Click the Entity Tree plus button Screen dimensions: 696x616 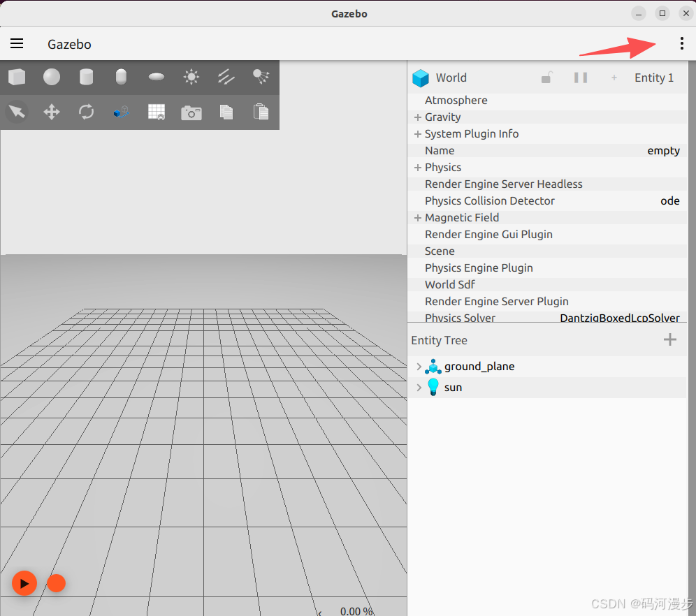pos(670,339)
